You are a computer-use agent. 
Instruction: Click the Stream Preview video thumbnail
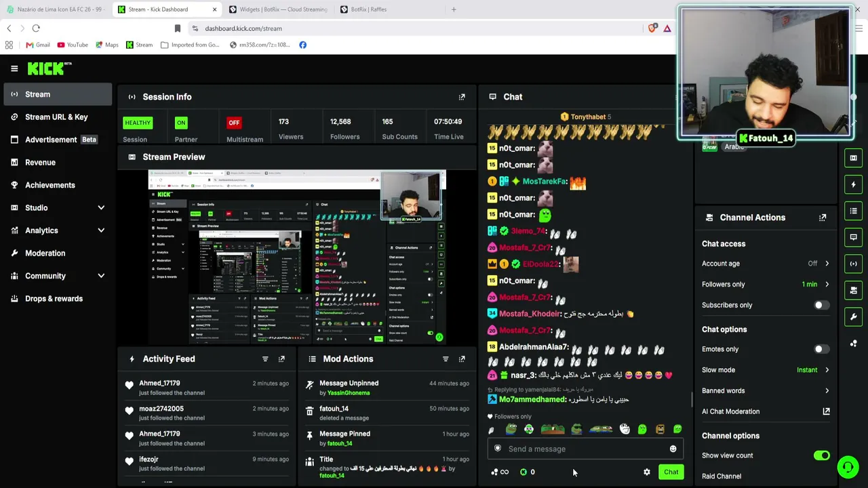point(297,258)
